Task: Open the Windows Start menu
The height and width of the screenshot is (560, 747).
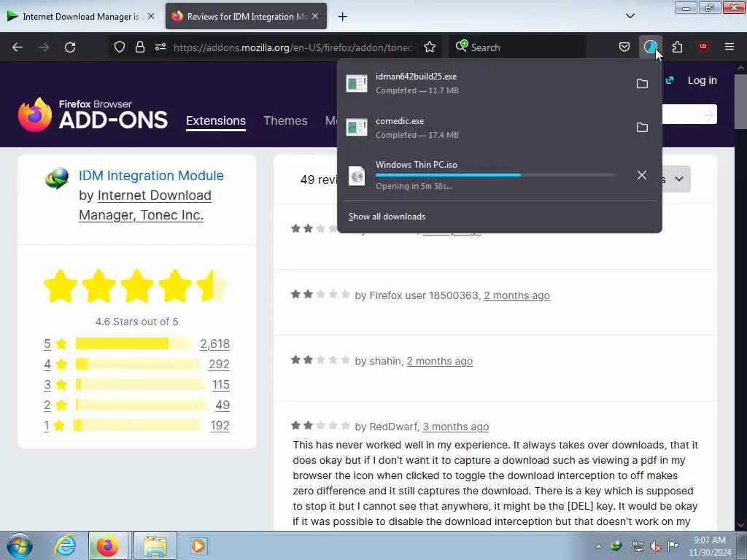Action: (20, 545)
